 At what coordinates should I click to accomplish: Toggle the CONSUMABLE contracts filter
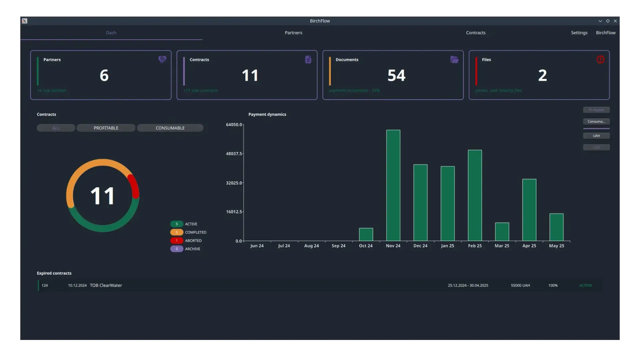point(170,128)
